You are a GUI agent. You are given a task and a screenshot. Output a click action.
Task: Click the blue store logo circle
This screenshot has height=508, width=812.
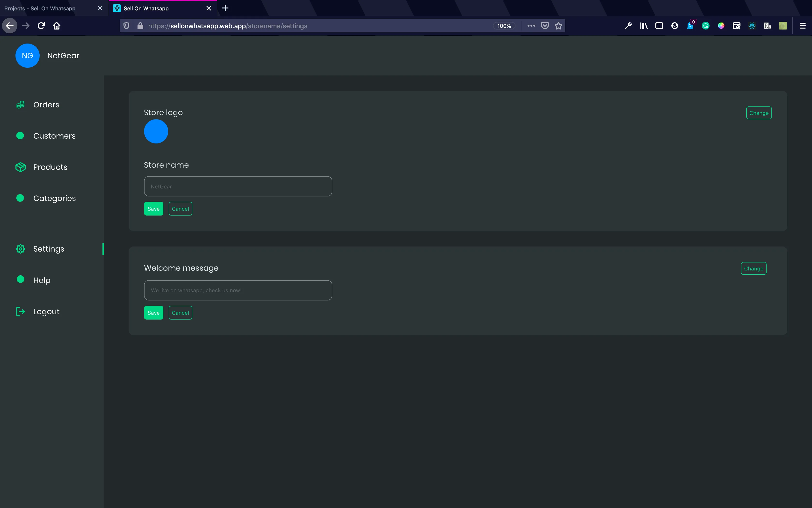click(x=156, y=131)
